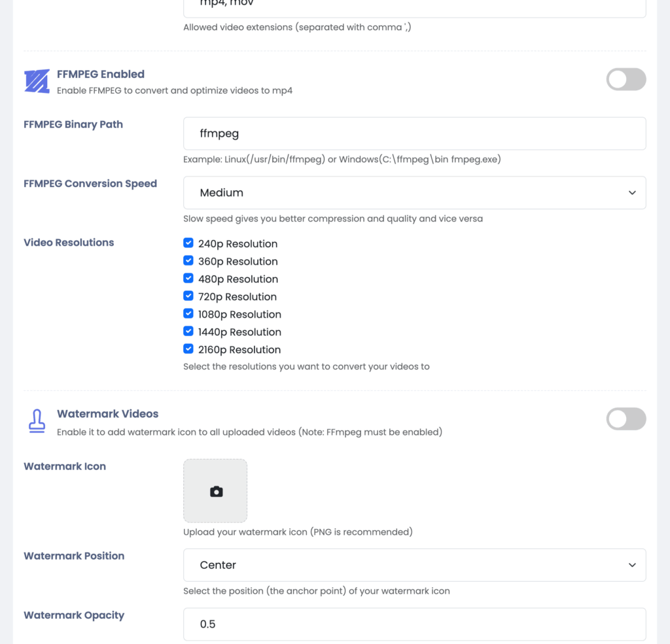Disable the 1440p Resolution checkbox
The image size is (670, 644).
188,331
